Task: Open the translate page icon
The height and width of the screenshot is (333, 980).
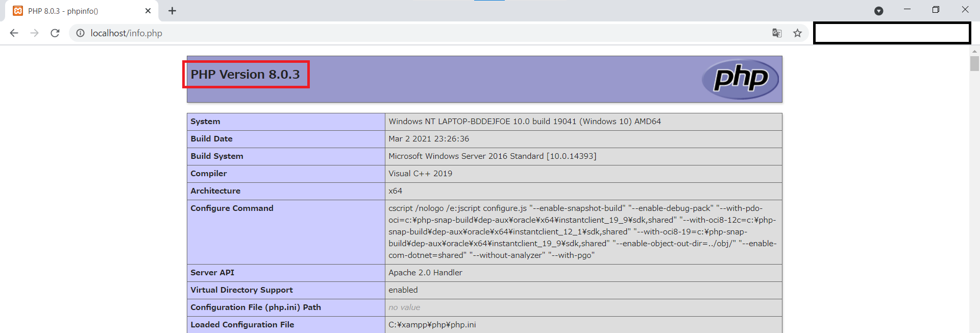Action: pos(777,33)
